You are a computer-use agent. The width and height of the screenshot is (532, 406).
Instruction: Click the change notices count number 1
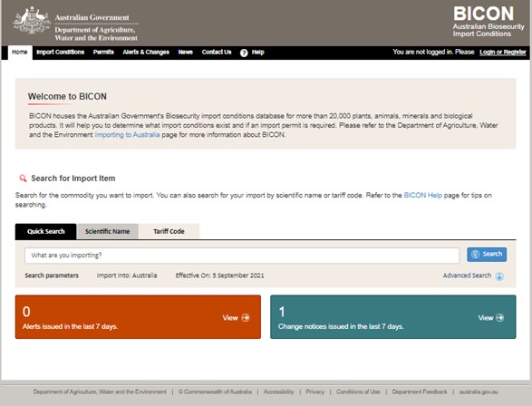(x=282, y=312)
